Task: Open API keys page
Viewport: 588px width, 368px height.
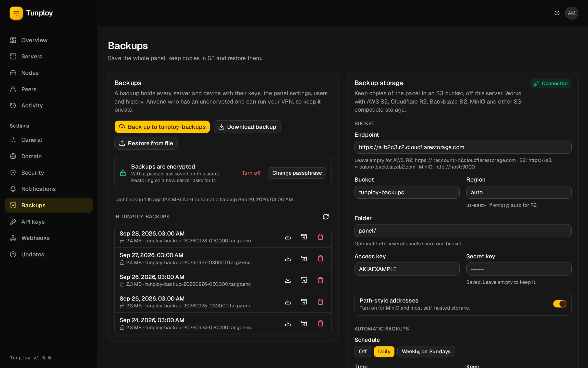Action: click(49, 222)
